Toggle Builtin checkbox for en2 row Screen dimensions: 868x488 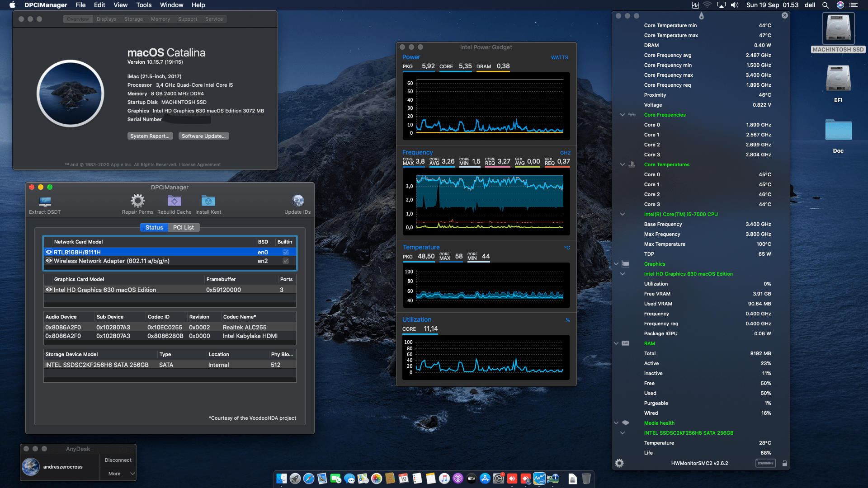tap(286, 261)
